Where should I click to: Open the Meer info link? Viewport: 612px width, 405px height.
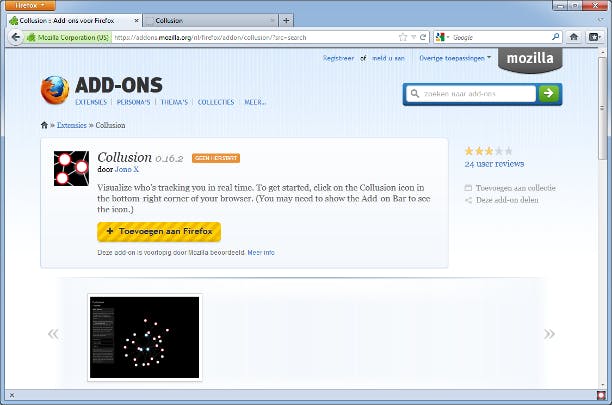coord(261,252)
